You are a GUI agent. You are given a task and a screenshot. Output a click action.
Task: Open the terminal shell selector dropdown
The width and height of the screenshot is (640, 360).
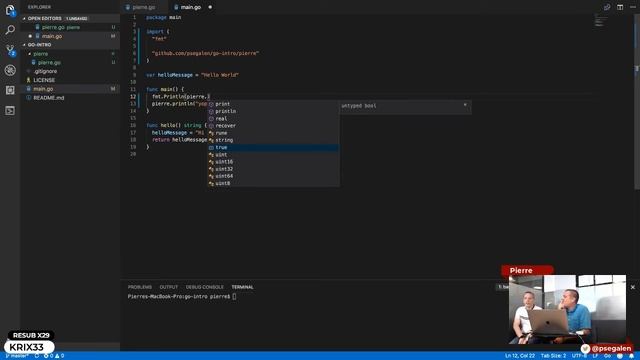click(503, 287)
